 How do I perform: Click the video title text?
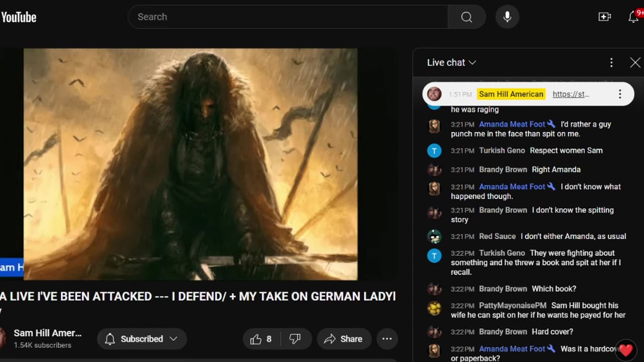[x=198, y=297]
